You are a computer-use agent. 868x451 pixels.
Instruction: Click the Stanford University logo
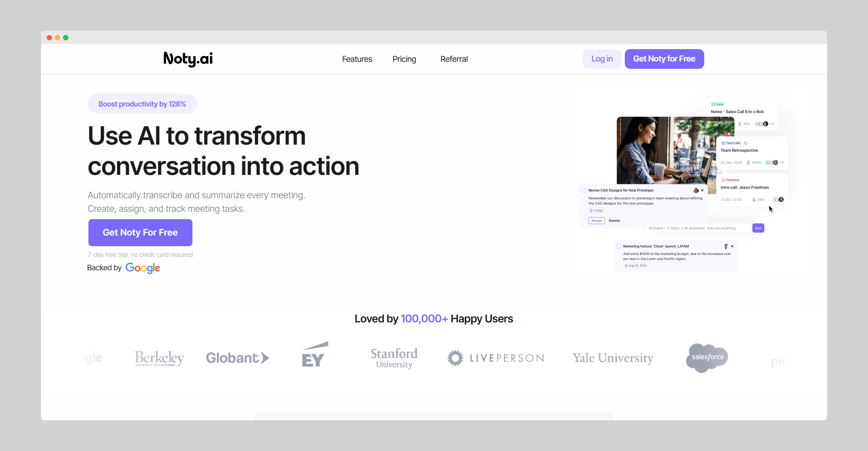point(394,358)
